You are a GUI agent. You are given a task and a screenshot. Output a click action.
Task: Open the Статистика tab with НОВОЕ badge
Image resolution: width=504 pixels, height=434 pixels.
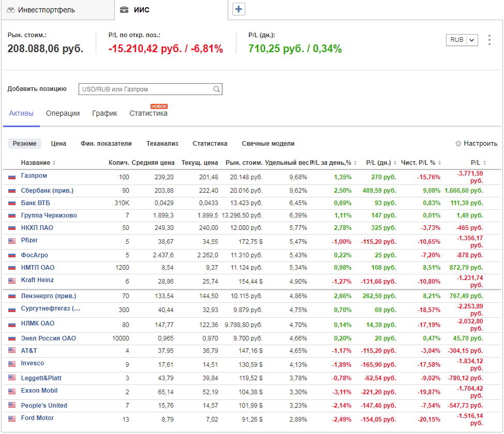pos(148,113)
